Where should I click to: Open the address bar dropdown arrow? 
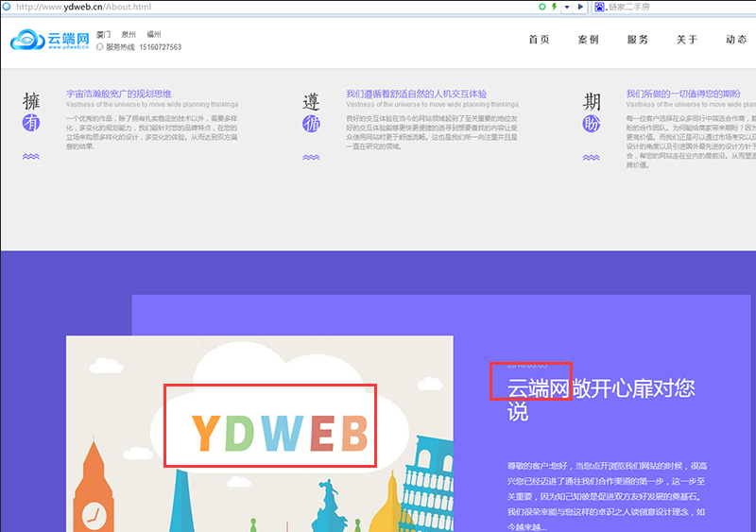[x=567, y=7]
